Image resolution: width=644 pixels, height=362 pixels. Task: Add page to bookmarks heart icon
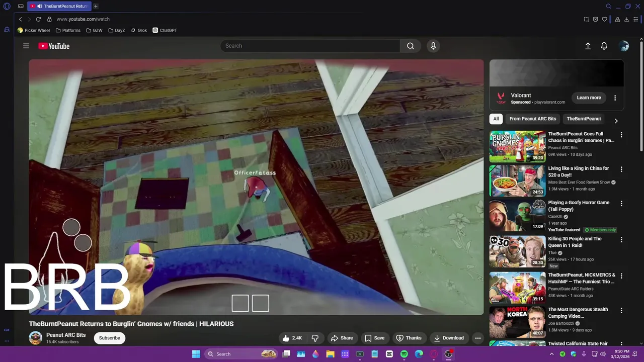pos(604,19)
